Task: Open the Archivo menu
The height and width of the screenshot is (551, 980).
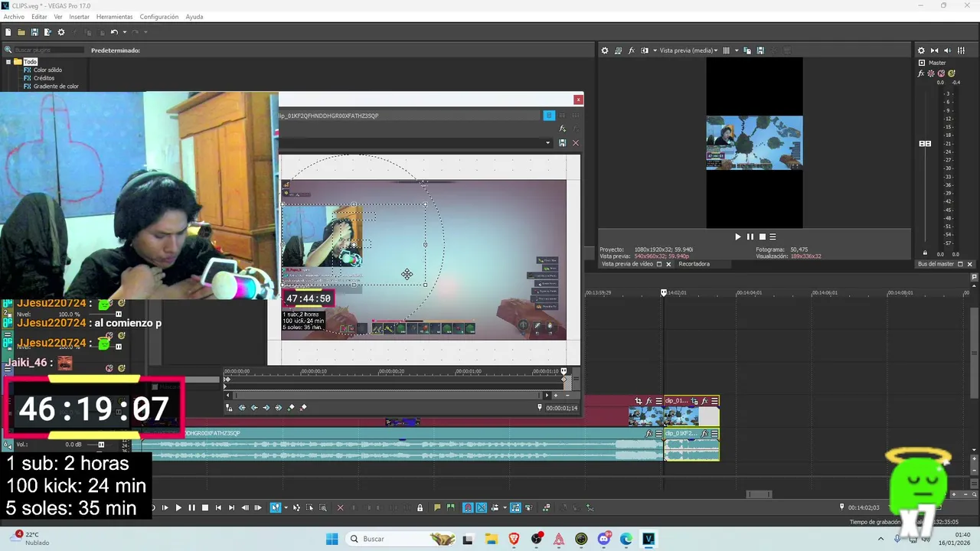Action: (14, 17)
